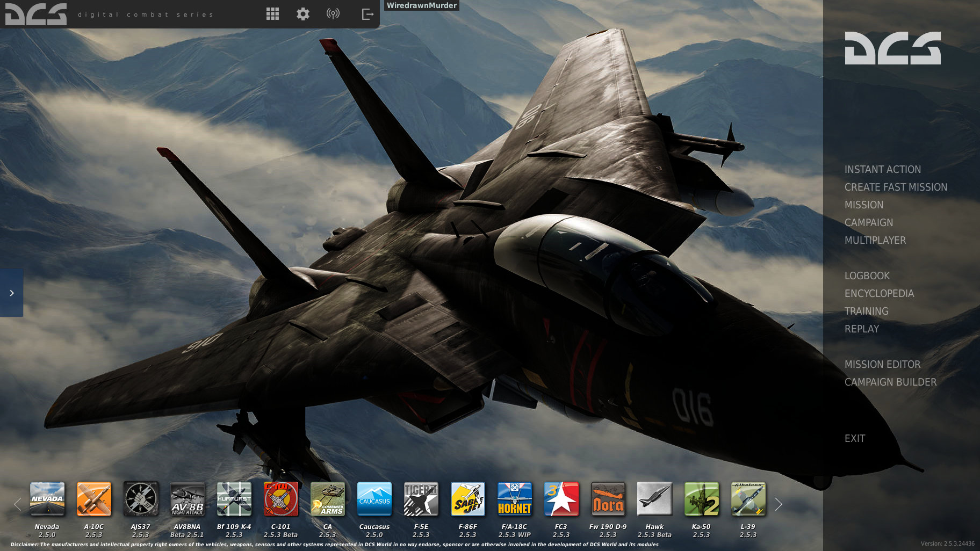Choose the Ka-50 module icon
This screenshot has height=551, width=980.
tap(701, 499)
